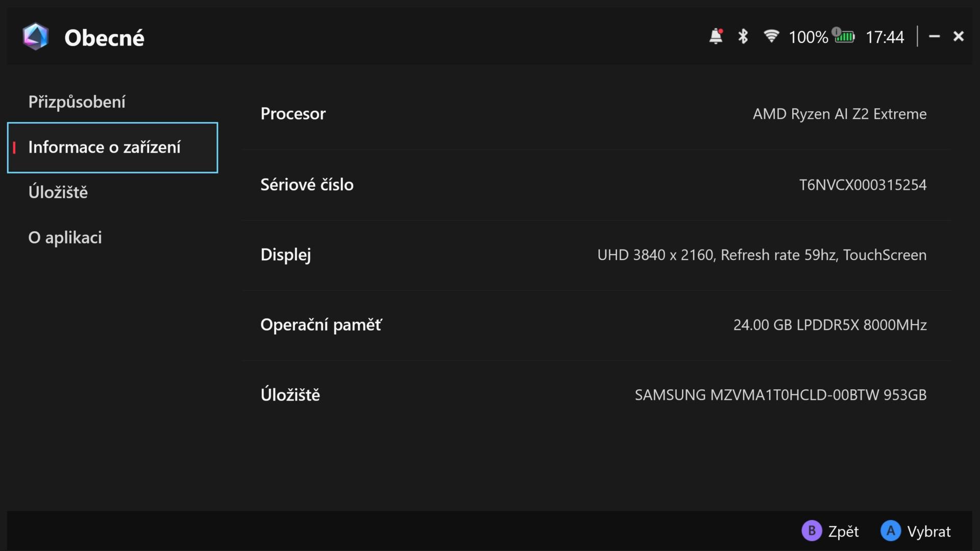Minimize the Obecné window
The height and width of the screenshot is (551, 980).
[934, 37]
